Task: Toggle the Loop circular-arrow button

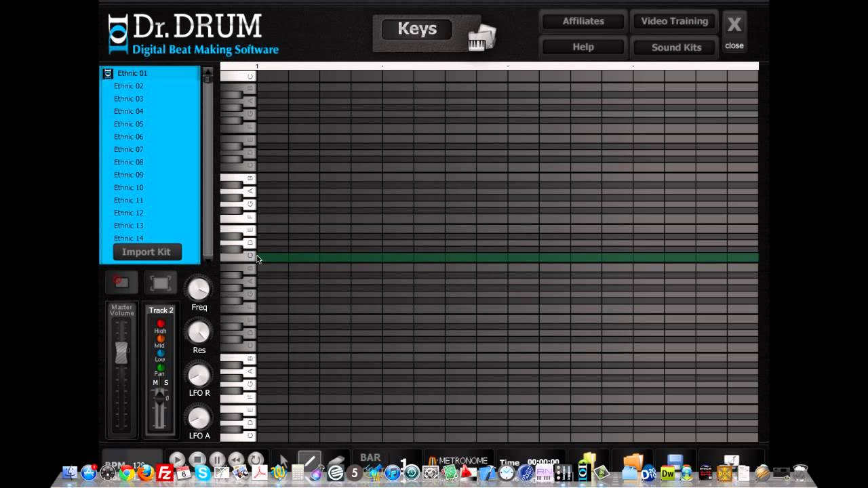Action: point(256,459)
